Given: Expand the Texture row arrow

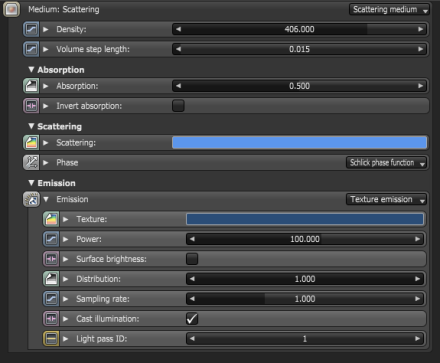Looking at the screenshot, I should [x=66, y=219].
